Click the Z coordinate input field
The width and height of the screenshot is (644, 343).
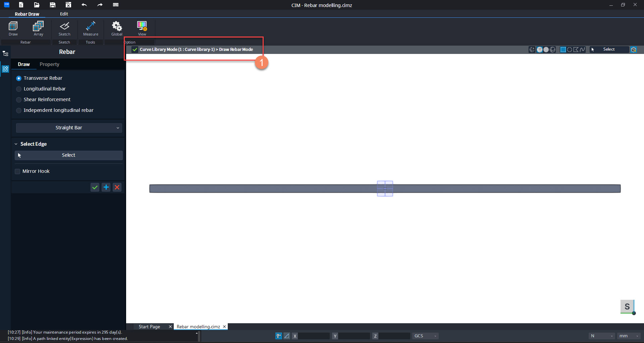(x=394, y=336)
